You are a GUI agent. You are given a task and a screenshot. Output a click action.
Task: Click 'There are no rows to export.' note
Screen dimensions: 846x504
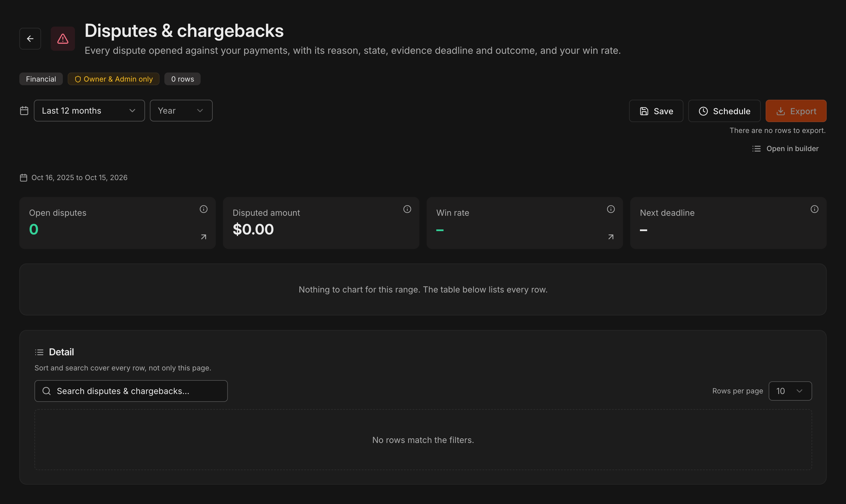click(777, 131)
